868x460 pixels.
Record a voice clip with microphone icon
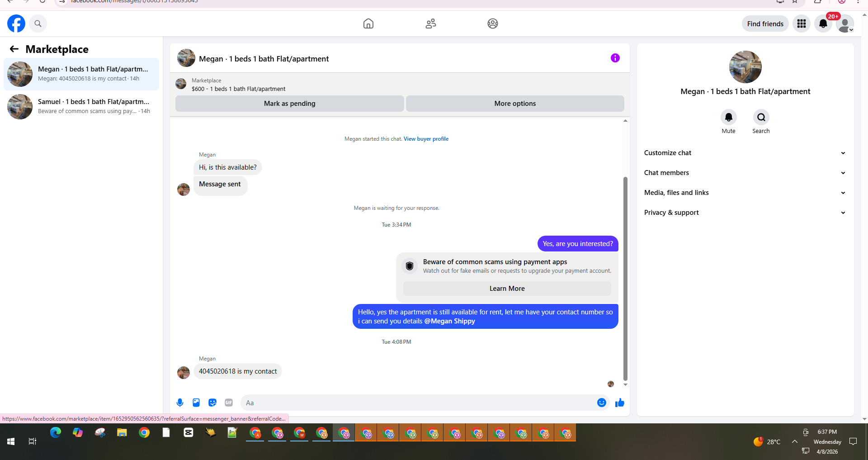pos(180,403)
